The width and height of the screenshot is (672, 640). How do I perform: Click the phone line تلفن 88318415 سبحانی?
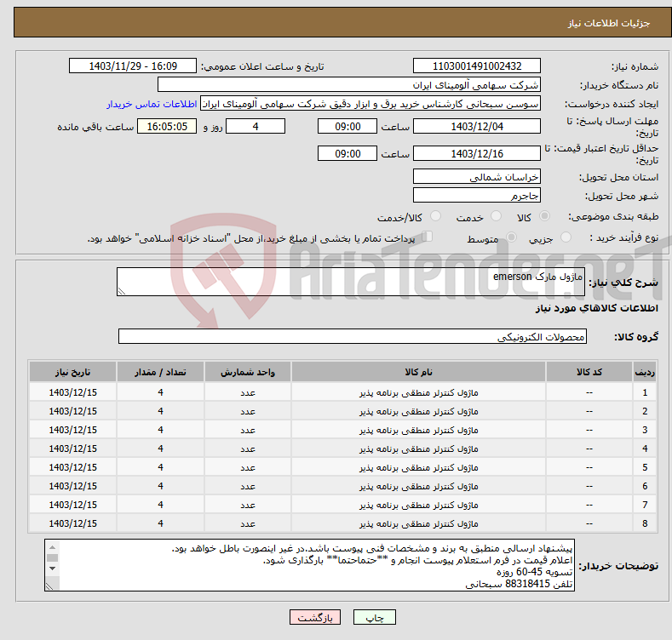coord(519,584)
